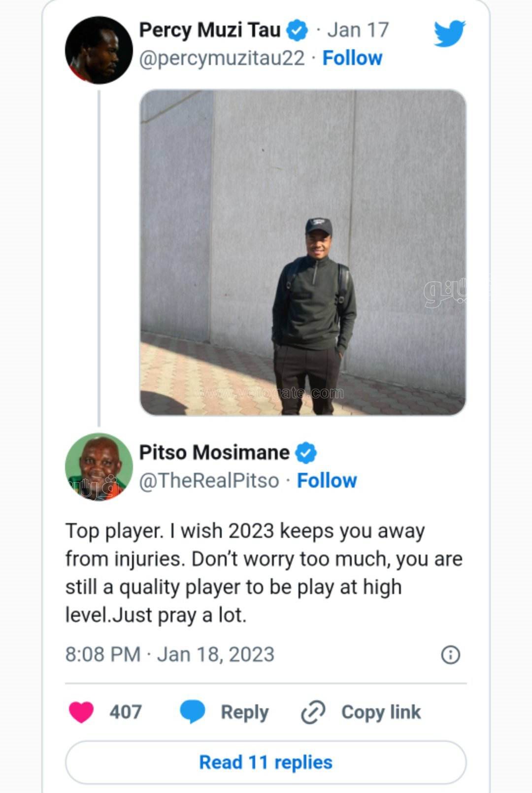Like the tweet with the heart icon

click(81, 712)
